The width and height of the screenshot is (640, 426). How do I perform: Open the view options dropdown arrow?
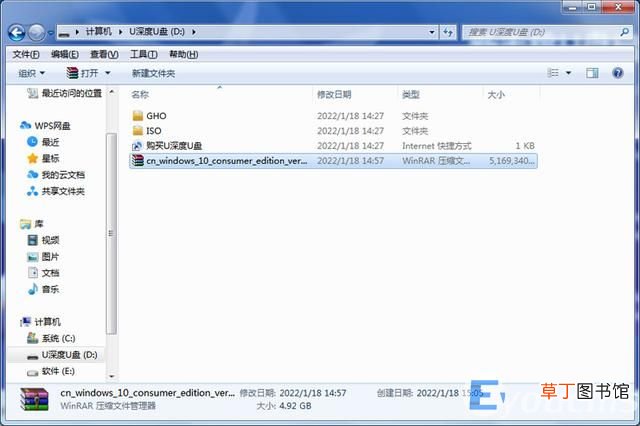point(568,73)
